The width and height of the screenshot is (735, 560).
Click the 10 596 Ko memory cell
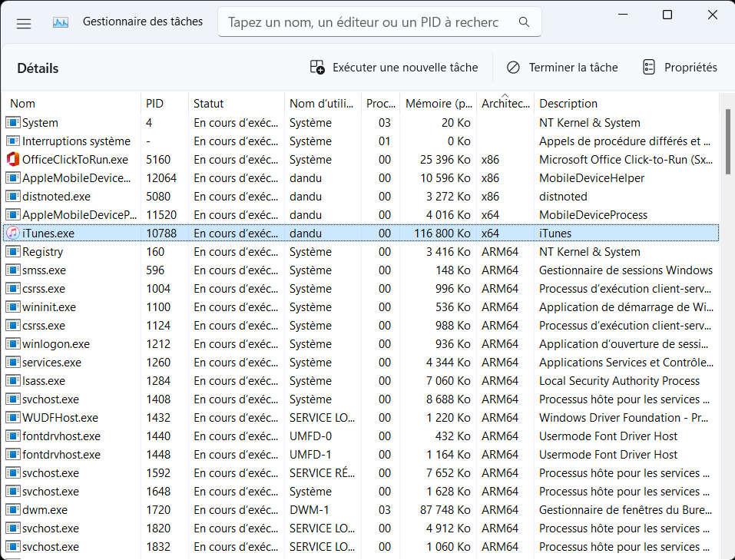coord(445,178)
